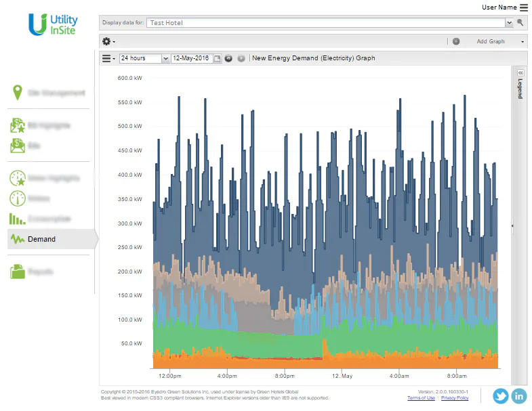Click the Meters gauge icon
The image size is (532, 411).
pyautogui.click(x=18, y=198)
